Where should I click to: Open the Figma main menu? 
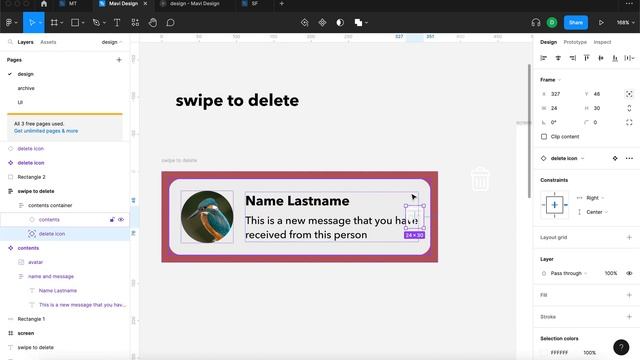coord(9,22)
